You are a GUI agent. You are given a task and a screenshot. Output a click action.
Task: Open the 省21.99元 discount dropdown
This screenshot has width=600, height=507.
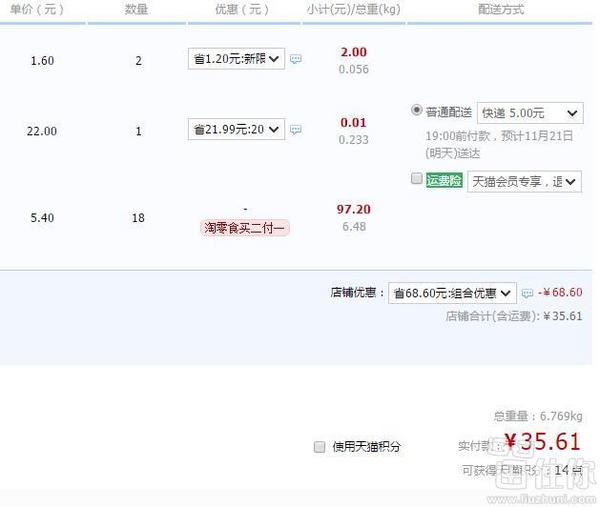[236, 130]
